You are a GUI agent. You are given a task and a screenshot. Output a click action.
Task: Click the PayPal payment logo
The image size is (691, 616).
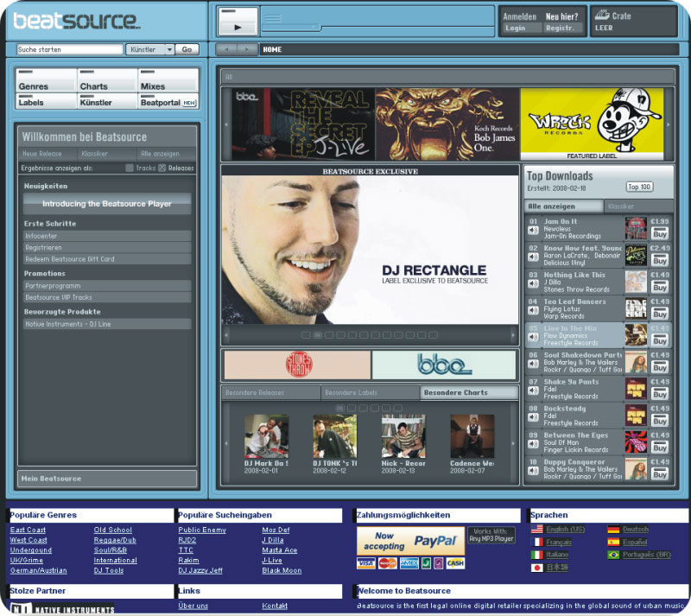click(x=409, y=540)
